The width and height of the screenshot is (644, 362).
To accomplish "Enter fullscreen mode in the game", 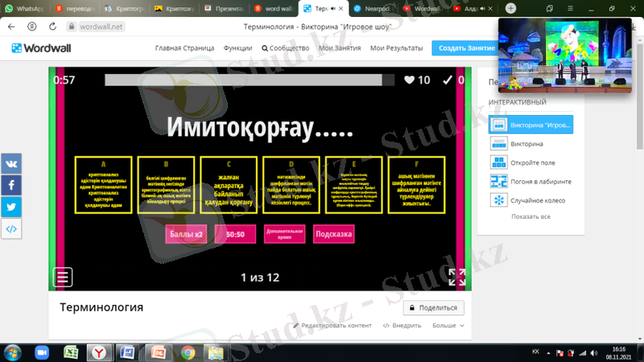I will [456, 277].
